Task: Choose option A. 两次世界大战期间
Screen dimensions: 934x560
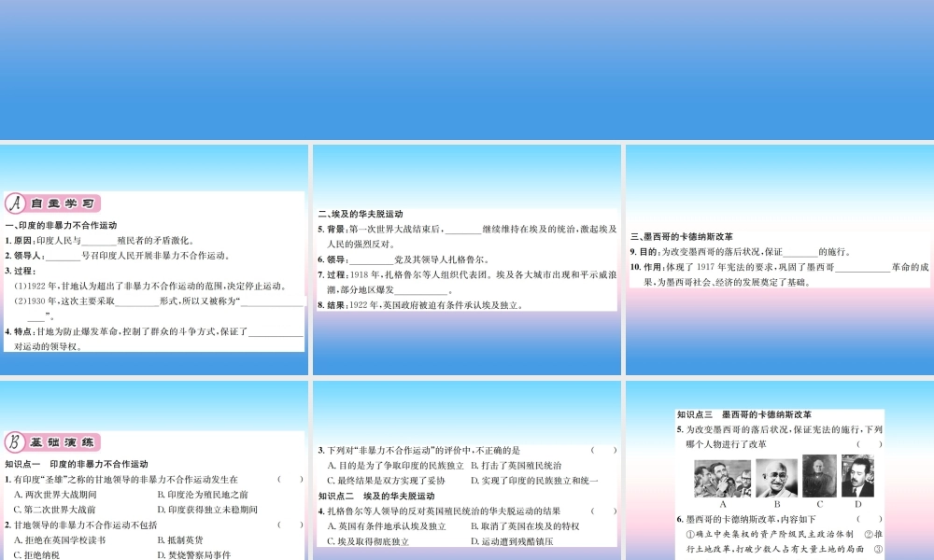Action: (55, 495)
